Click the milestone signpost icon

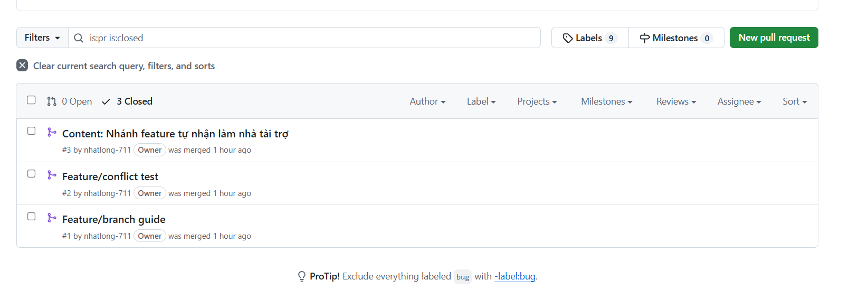tap(645, 38)
